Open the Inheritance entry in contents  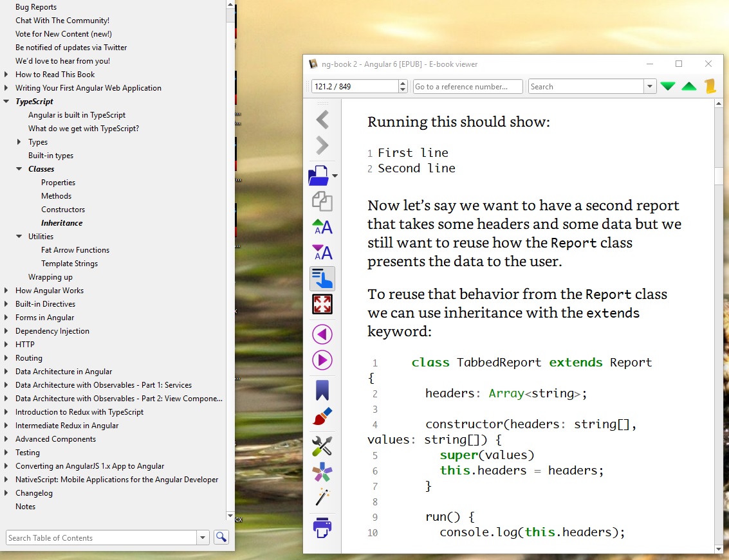coord(62,222)
